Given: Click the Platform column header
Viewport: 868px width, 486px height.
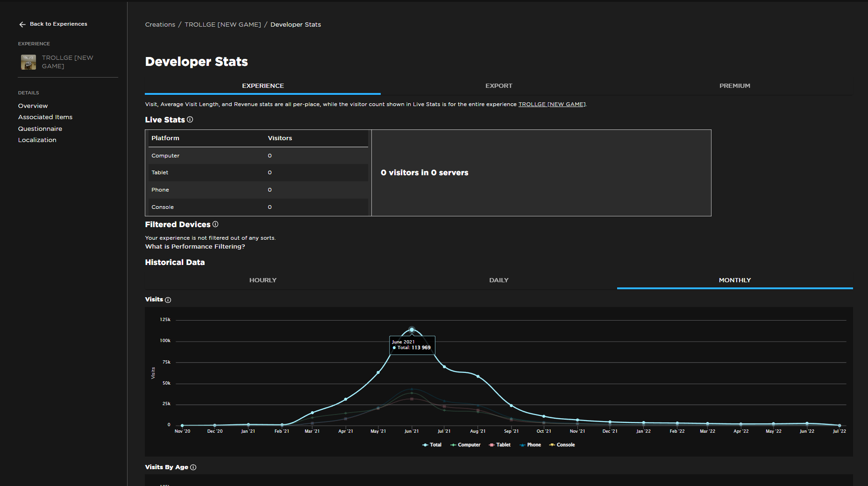Looking at the screenshot, I should click(x=165, y=138).
